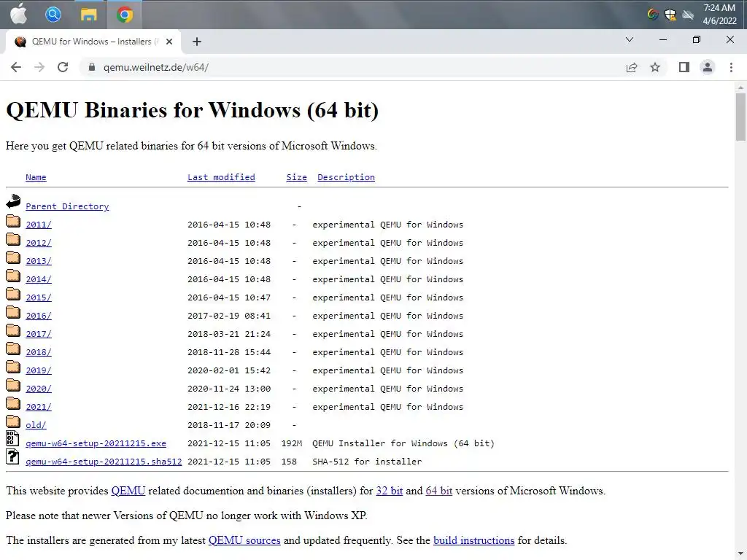Sort the listing by Name
Screen dimensions: 747x560
pyautogui.click(x=36, y=177)
